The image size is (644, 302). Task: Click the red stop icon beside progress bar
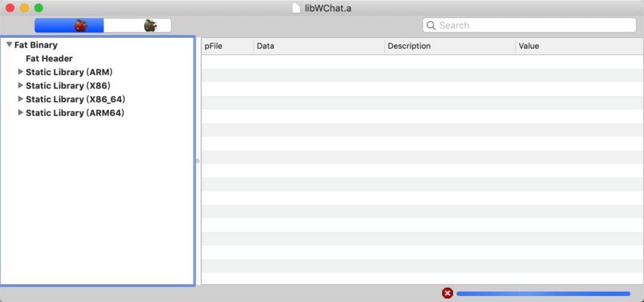click(x=447, y=293)
